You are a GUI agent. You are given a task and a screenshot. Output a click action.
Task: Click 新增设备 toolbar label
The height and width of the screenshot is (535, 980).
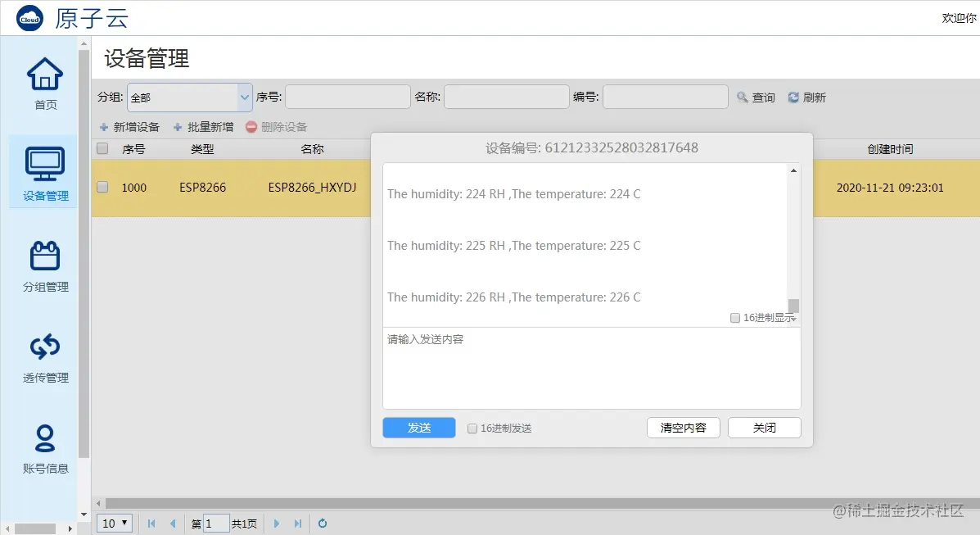pos(136,127)
